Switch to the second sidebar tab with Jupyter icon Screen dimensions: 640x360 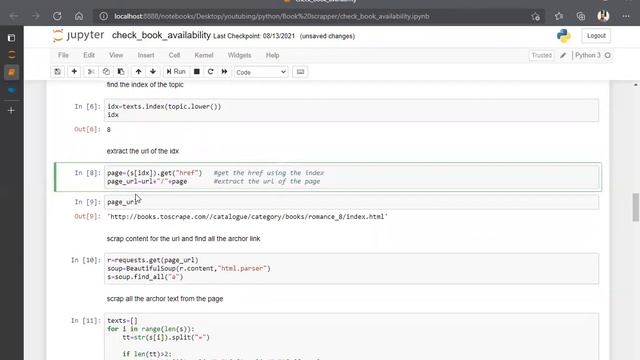pyautogui.click(x=11, y=55)
